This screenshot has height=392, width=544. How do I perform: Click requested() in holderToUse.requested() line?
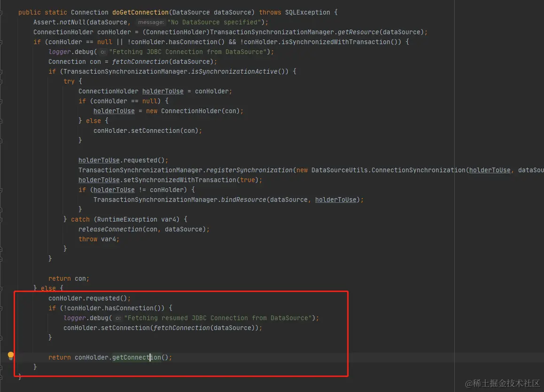144,160
